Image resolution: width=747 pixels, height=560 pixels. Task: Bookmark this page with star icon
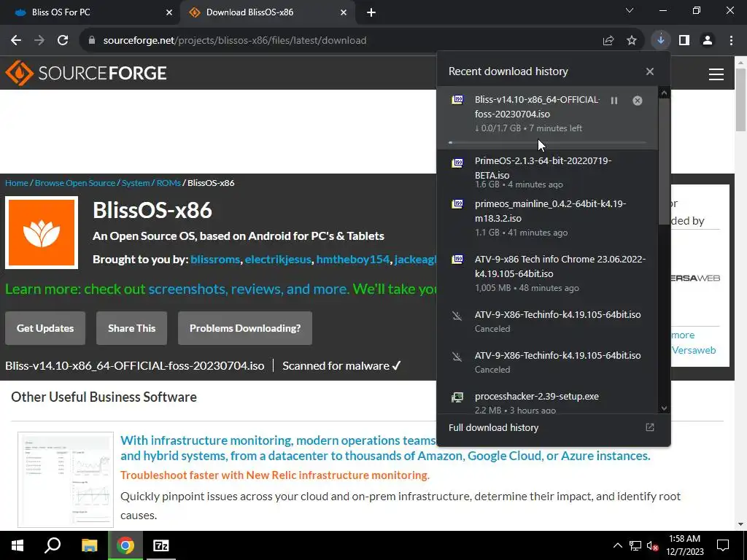tap(632, 41)
